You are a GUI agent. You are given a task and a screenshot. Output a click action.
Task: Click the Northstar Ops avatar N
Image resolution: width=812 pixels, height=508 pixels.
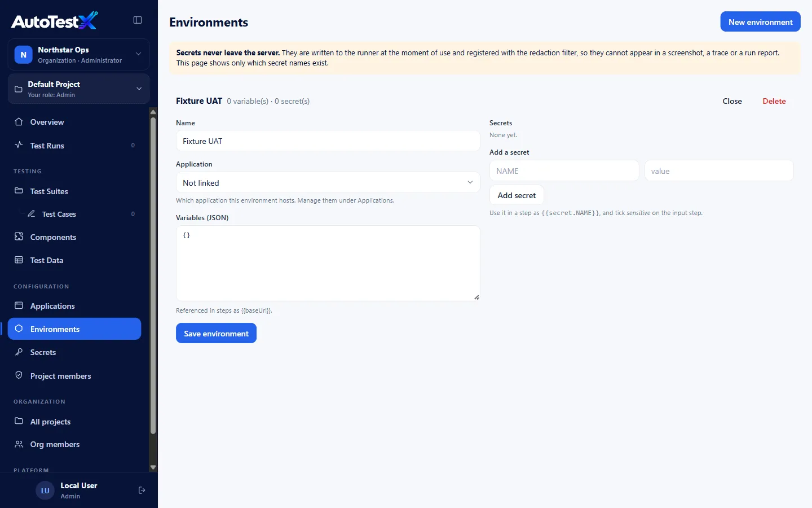[x=23, y=55]
